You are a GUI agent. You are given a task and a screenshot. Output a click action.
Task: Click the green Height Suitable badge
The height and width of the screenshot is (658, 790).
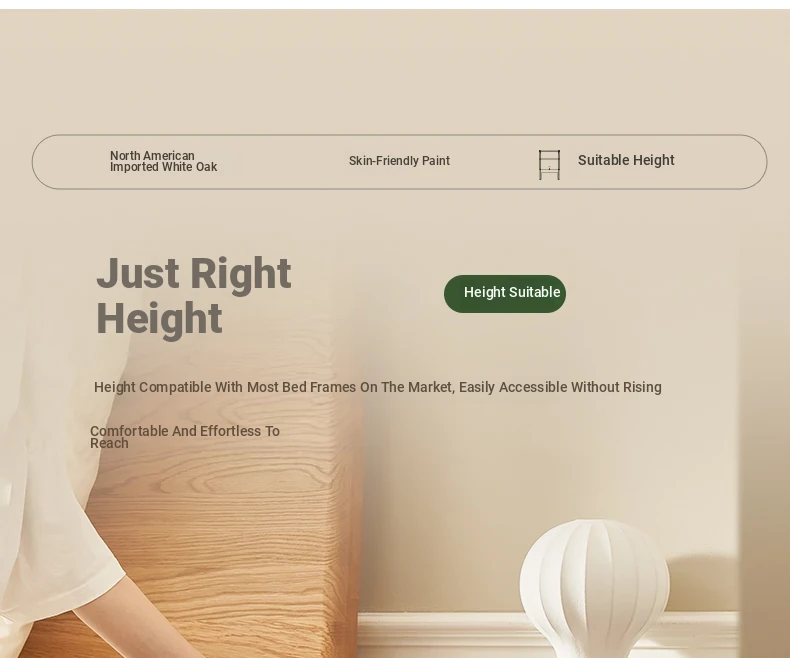(x=505, y=294)
